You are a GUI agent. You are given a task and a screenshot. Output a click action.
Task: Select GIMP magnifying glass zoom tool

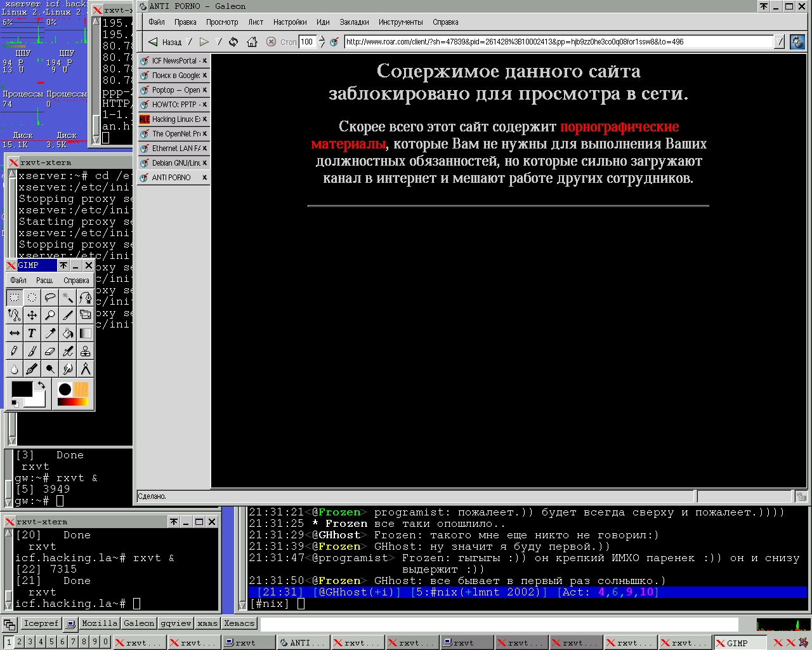(x=49, y=315)
